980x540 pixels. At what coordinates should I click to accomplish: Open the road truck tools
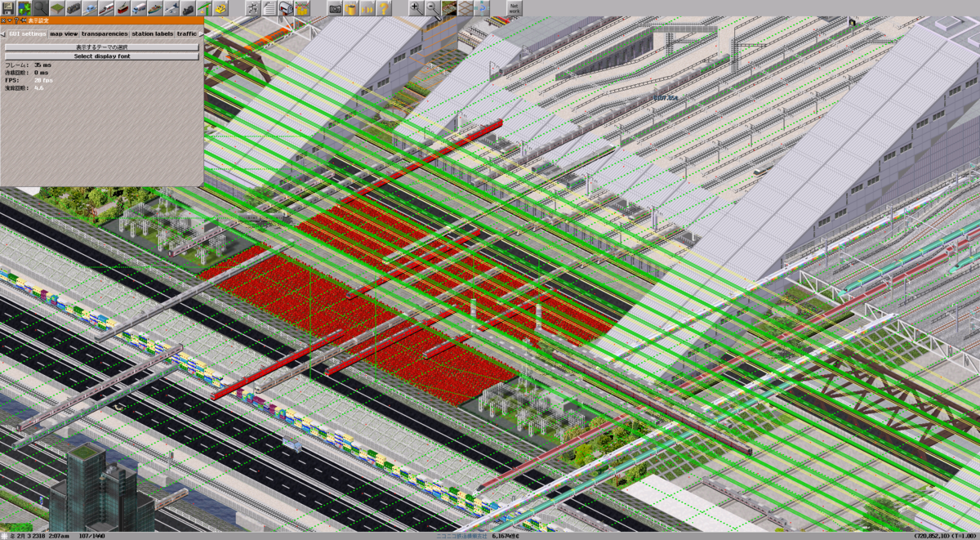(x=139, y=8)
